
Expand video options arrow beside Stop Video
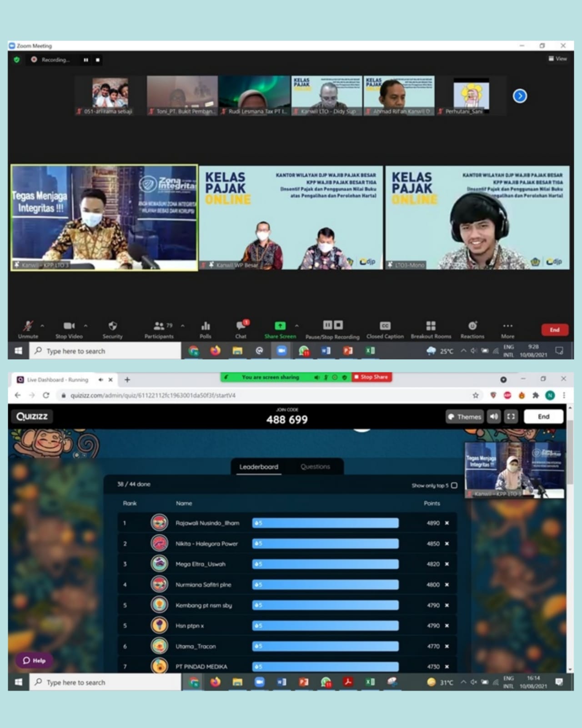(85, 326)
